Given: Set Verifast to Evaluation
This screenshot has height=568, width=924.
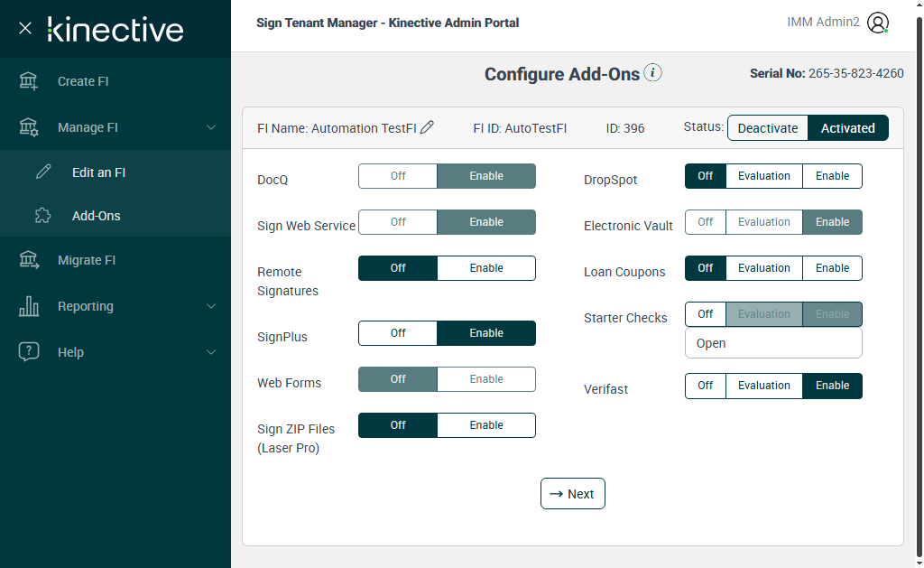Looking at the screenshot, I should click(763, 386).
